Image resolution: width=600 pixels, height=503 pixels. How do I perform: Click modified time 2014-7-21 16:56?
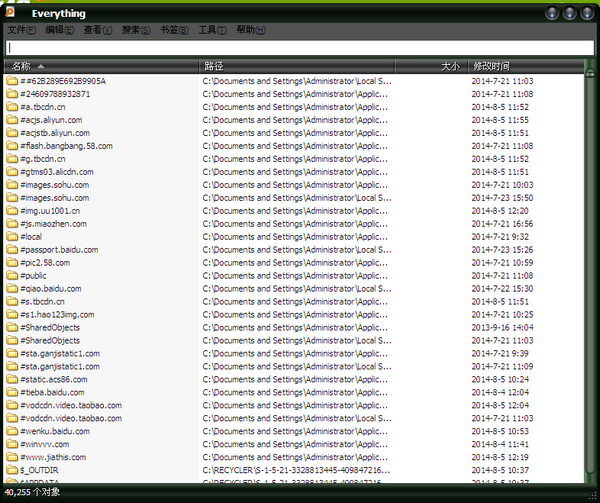[502, 224]
